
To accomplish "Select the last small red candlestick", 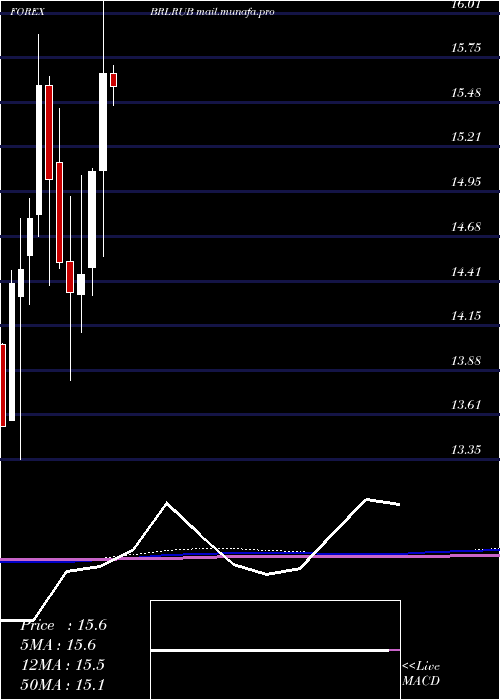I will coord(113,80).
